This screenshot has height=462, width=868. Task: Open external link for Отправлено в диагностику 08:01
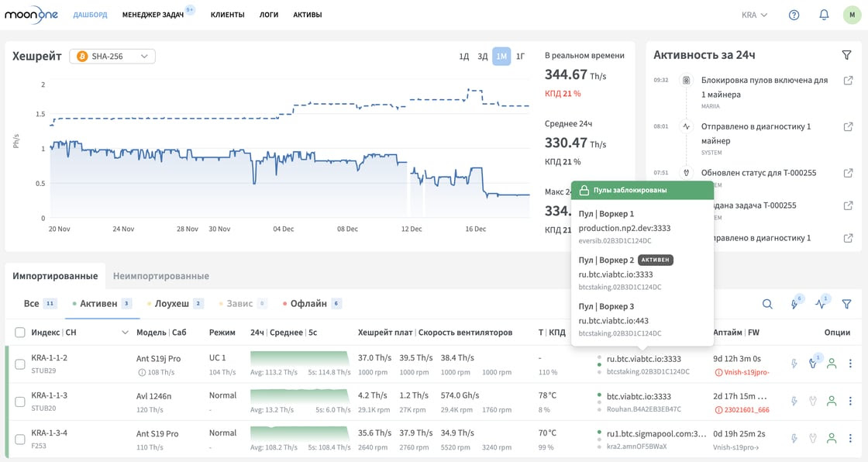click(x=848, y=127)
